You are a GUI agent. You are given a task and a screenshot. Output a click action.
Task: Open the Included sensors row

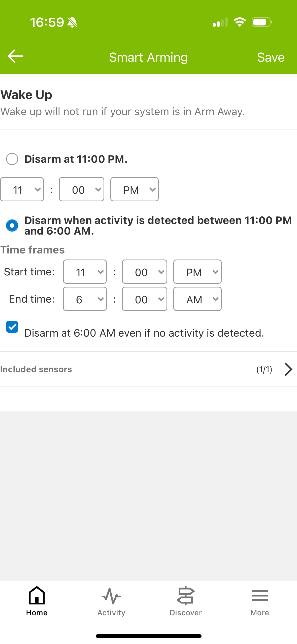pos(148,369)
